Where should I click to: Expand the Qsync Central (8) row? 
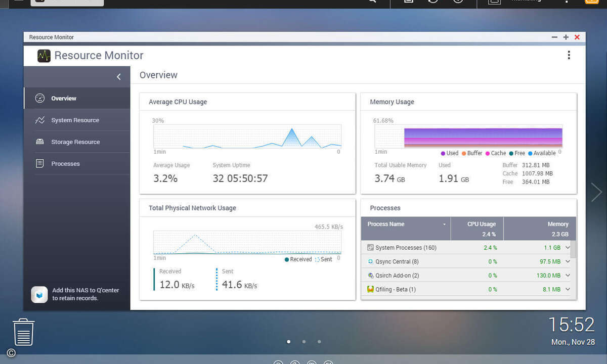click(568, 261)
